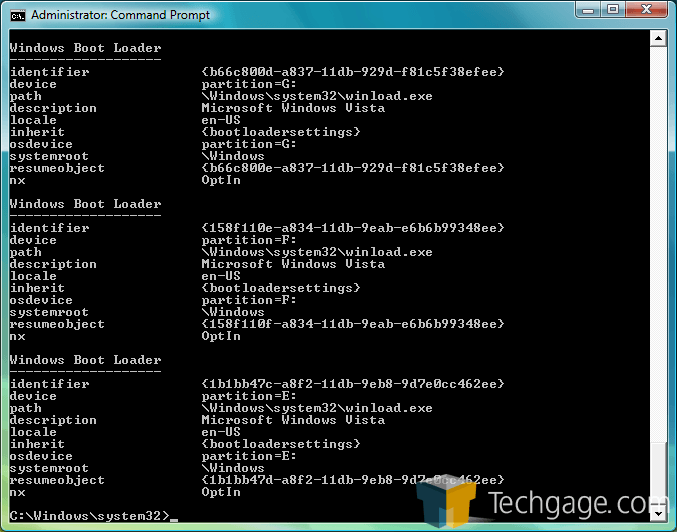
Task: Click identifier {1b1bb47c-a8f2-11db-9eb8-9d7e0cc462ee}
Action: (353, 384)
